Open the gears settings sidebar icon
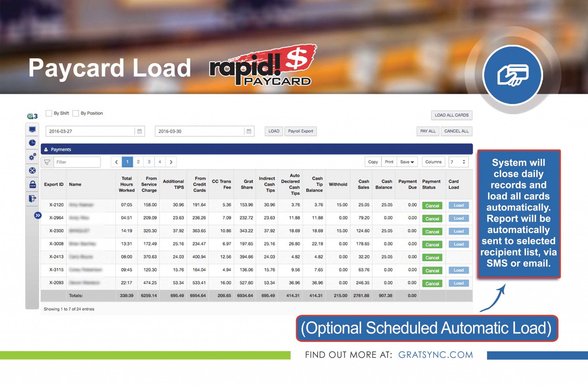588x386 pixels. pos(32,157)
